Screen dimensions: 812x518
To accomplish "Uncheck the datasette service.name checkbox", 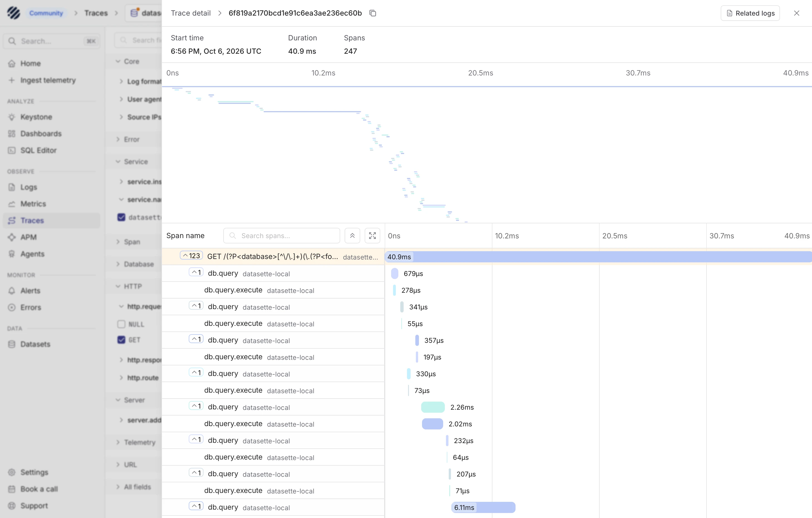I will [x=121, y=217].
